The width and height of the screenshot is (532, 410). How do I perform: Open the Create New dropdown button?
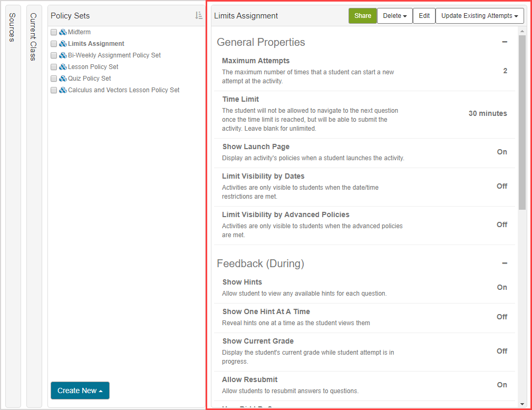coord(80,391)
